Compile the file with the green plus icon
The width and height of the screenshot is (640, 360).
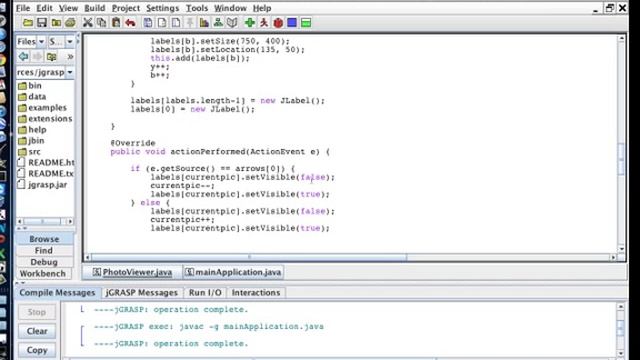pyautogui.click(x=250, y=23)
